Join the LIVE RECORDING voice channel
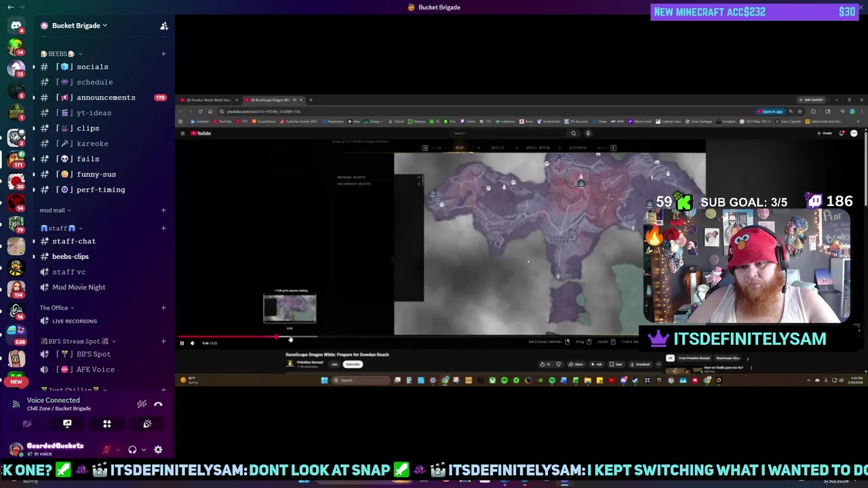The image size is (868, 488). pos(103,321)
